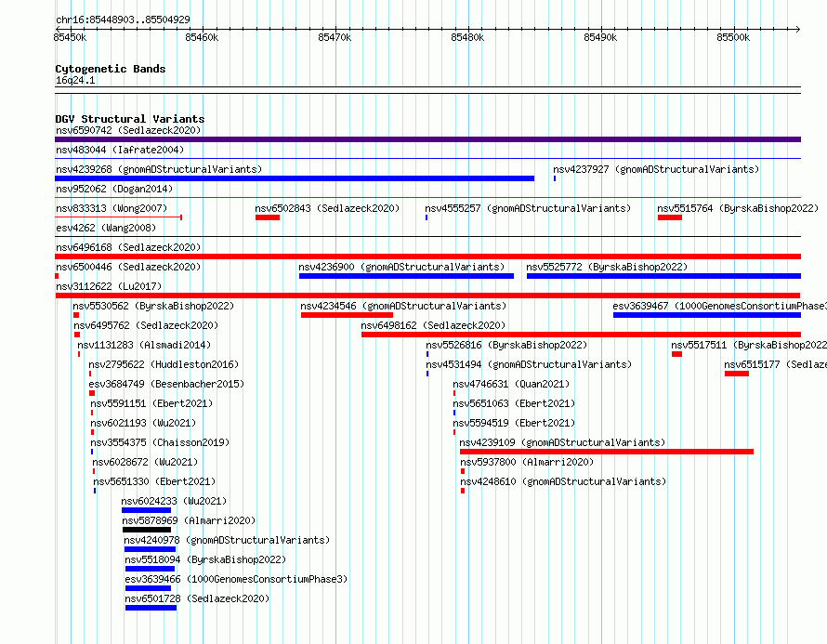
Task: Click the 16q24.1 cytogenetic band
Action: (427, 90)
